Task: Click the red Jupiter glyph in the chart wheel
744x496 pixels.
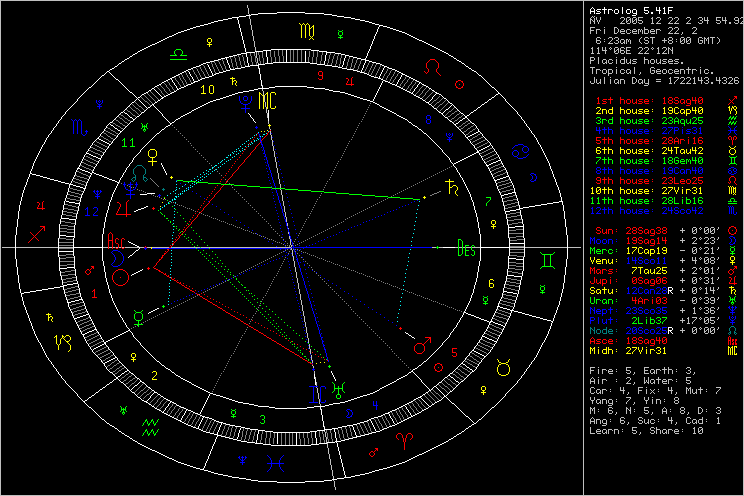Action: pos(124,207)
